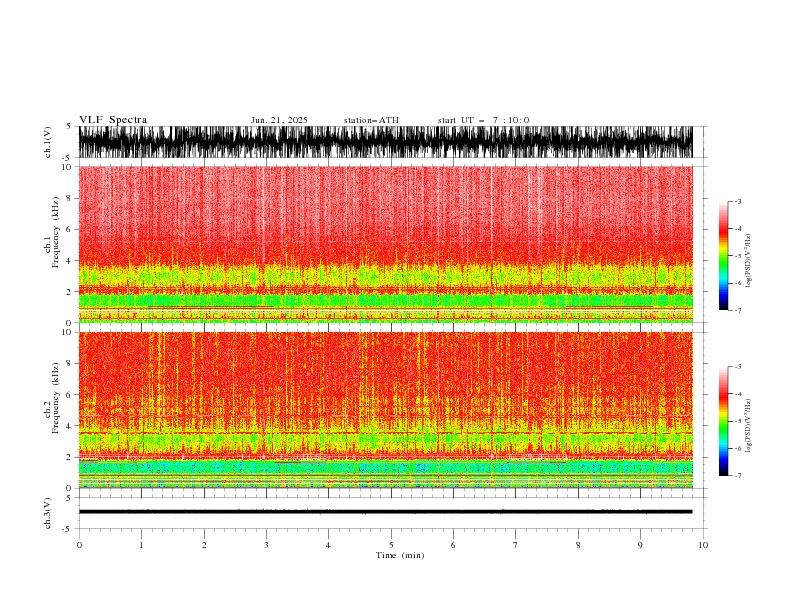
Task: Click the flat ch.3 waveform trace
Action: (385, 512)
